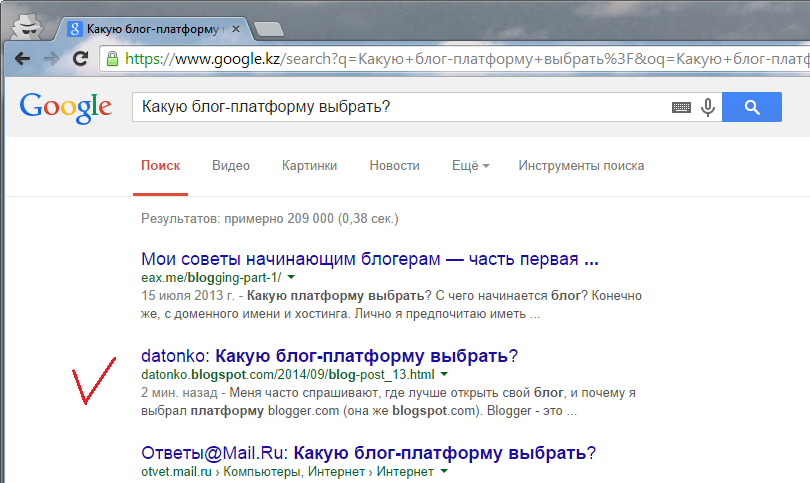The height and width of the screenshot is (483, 810).
Task: Click snippet text starting 2 мин. назад
Action: point(388,402)
